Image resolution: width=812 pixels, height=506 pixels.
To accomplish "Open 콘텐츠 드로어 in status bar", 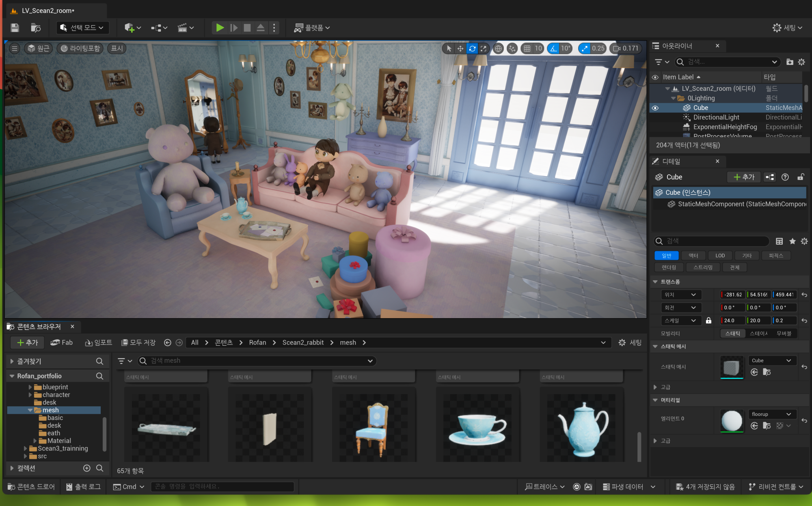I will (x=31, y=487).
